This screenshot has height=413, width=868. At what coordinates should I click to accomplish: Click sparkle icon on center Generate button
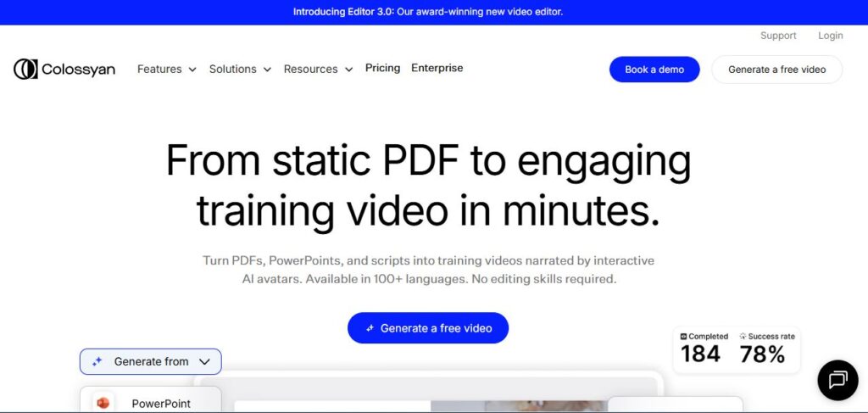[370, 328]
